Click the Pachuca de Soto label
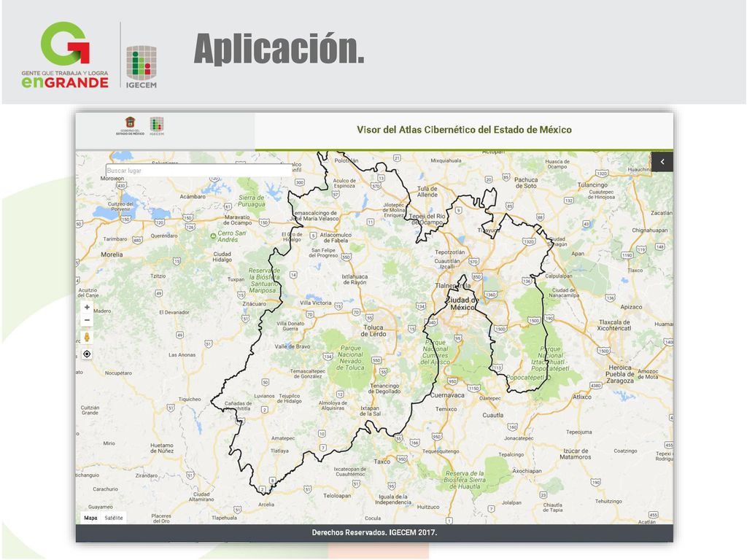The height and width of the screenshot is (560, 747). (526, 183)
